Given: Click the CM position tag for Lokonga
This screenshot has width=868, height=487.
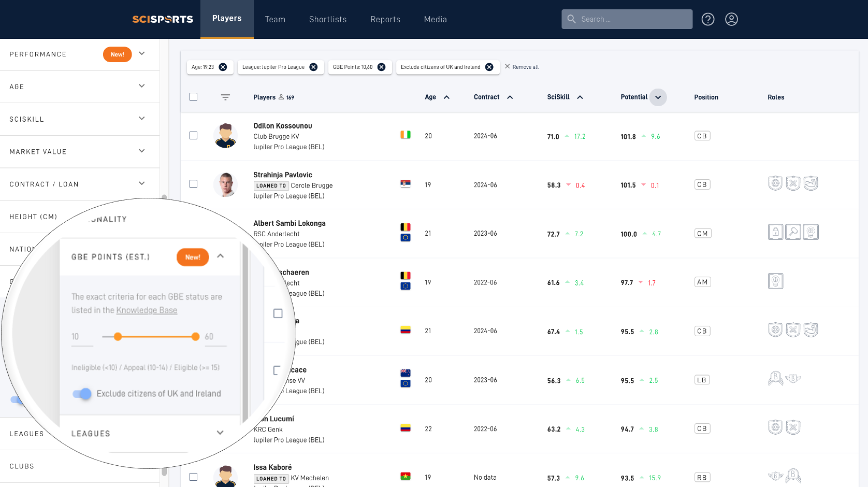Looking at the screenshot, I should [702, 234].
